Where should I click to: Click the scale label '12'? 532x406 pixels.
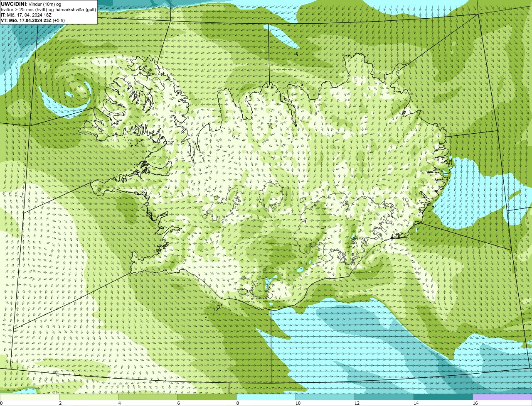[357, 403]
